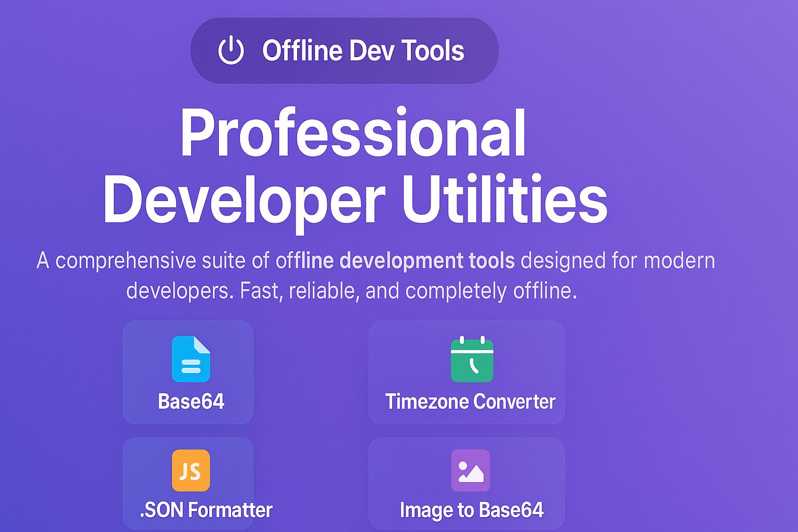Viewport: 798px width, 532px height.
Task: Click the orange JS icon
Action: 191,470
